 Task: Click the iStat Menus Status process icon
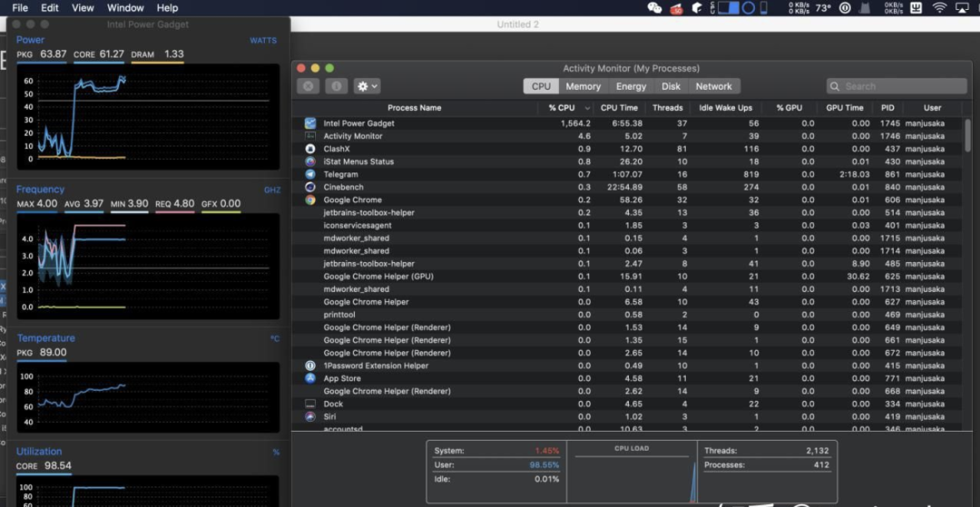tap(310, 161)
